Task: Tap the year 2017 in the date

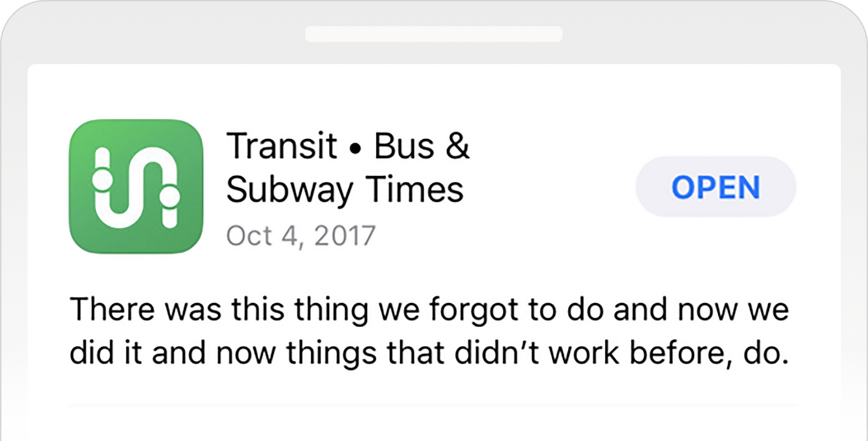Action: click(344, 236)
